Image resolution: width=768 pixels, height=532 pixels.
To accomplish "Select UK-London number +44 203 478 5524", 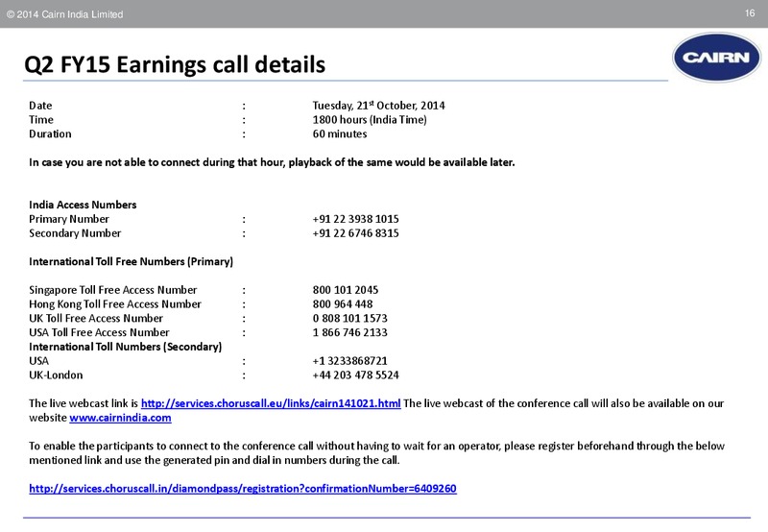I will point(355,375).
